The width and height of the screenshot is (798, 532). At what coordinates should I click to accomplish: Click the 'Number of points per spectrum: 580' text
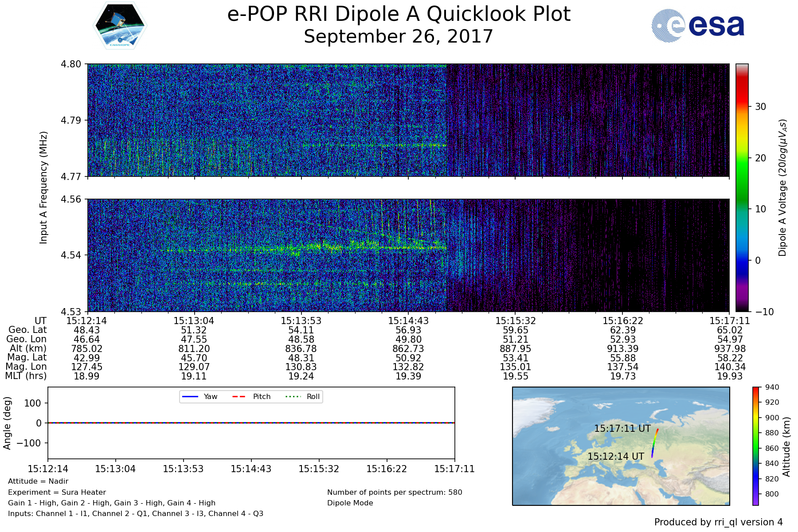[394, 492]
